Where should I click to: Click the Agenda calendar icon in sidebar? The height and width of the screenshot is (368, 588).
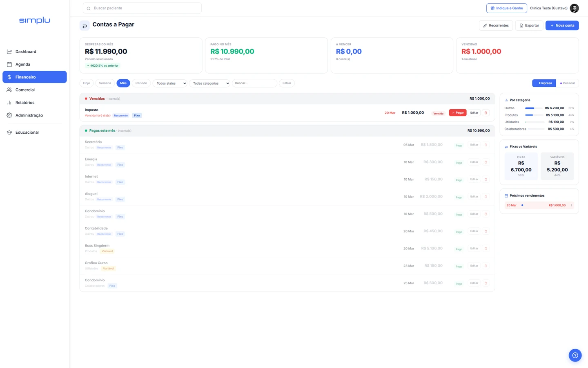coord(9,64)
